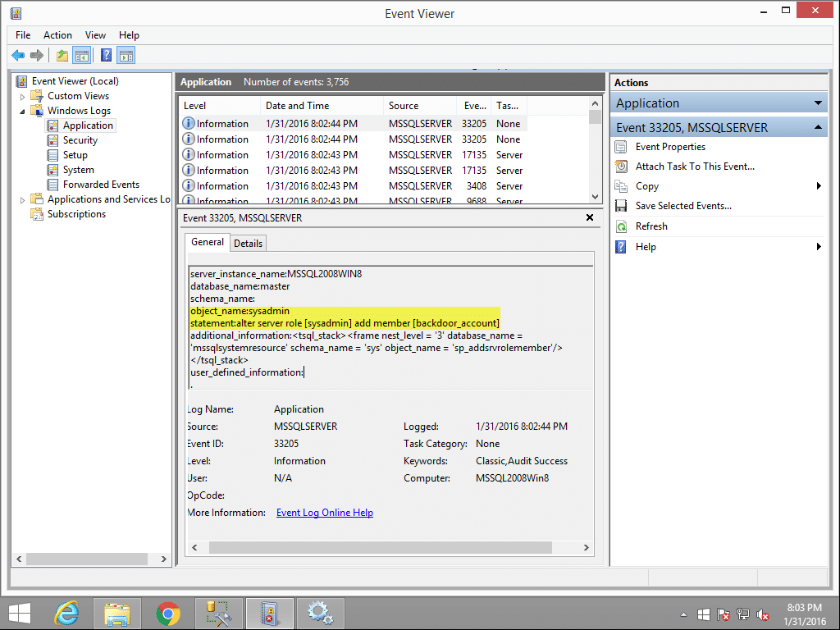Click the Event Properties icon in Actions

(x=622, y=147)
